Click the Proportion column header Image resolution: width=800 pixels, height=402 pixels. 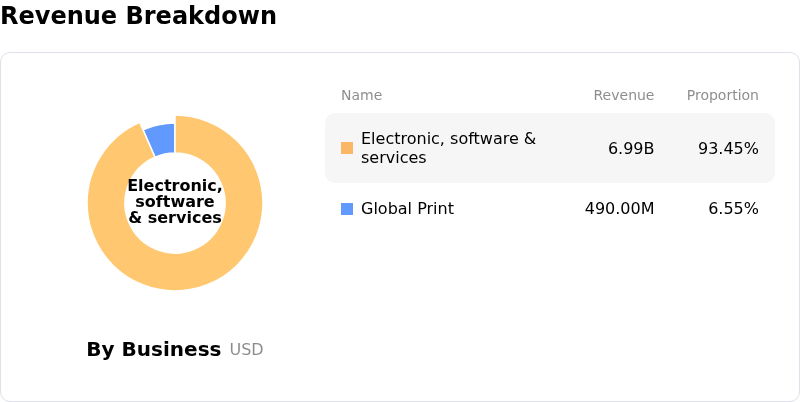click(x=722, y=96)
